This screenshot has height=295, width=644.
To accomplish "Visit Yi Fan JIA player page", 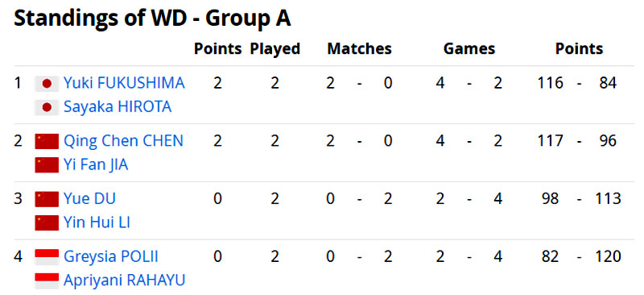I will click(x=96, y=165).
